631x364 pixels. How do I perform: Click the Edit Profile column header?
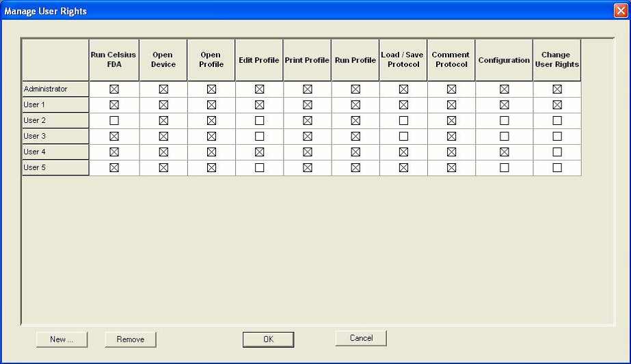tap(259, 60)
